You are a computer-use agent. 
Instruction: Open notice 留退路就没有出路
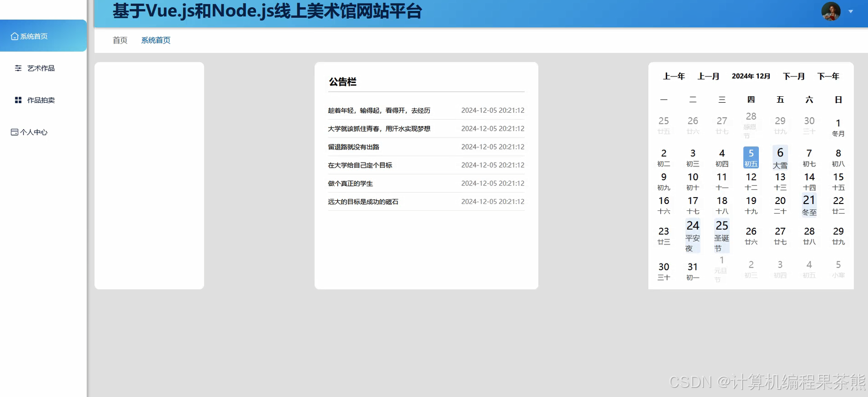354,147
